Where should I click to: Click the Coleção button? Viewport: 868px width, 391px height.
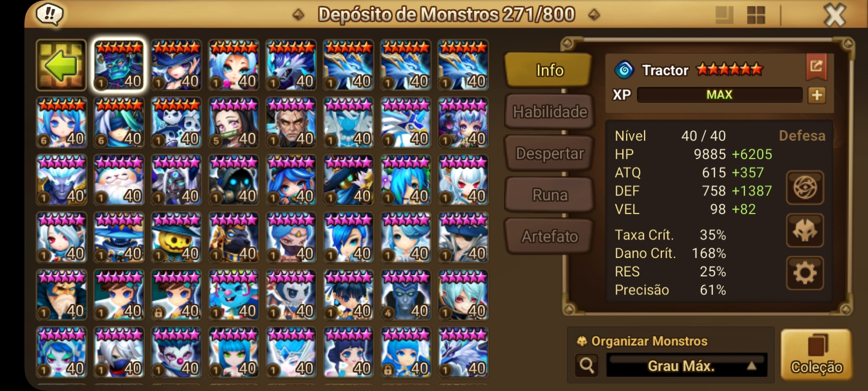[x=816, y=354]
